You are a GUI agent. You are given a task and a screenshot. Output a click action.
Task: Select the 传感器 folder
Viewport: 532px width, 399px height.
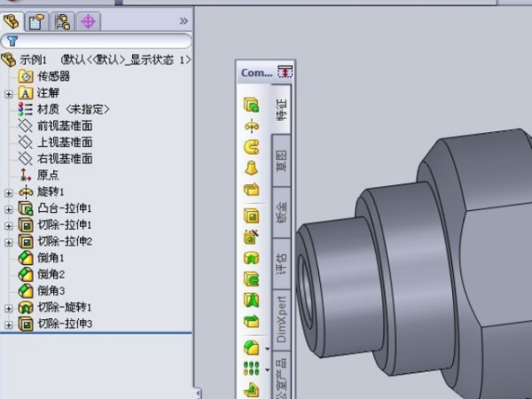click(x=53, y=76)
